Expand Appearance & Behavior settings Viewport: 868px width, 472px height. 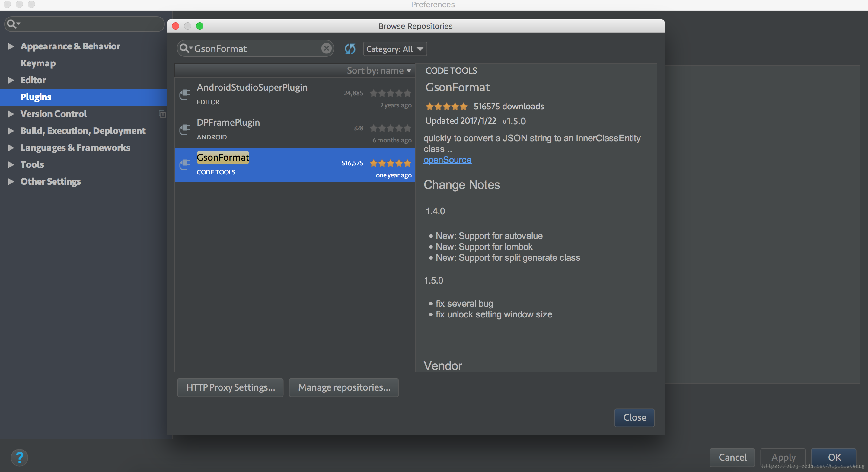point(11,46)
